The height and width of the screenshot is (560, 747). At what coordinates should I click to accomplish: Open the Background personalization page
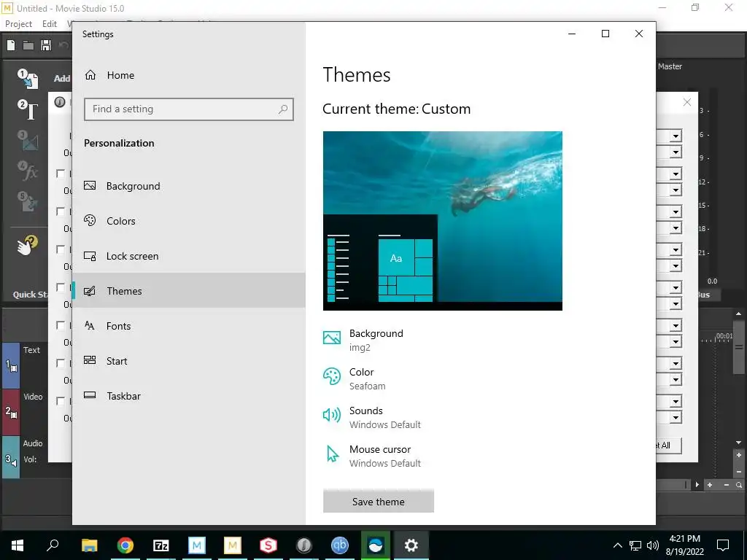pyautogui.click(x=189, y=186)
